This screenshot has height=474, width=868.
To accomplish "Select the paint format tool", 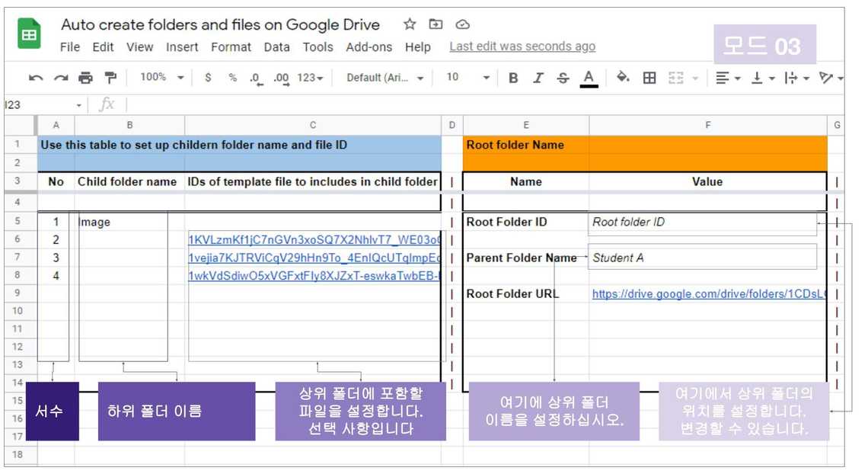I will pyautogui.click(x=110, y=78).
